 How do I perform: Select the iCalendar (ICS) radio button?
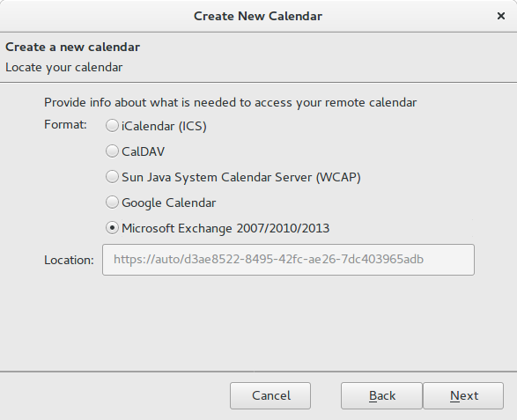(112, 126)
